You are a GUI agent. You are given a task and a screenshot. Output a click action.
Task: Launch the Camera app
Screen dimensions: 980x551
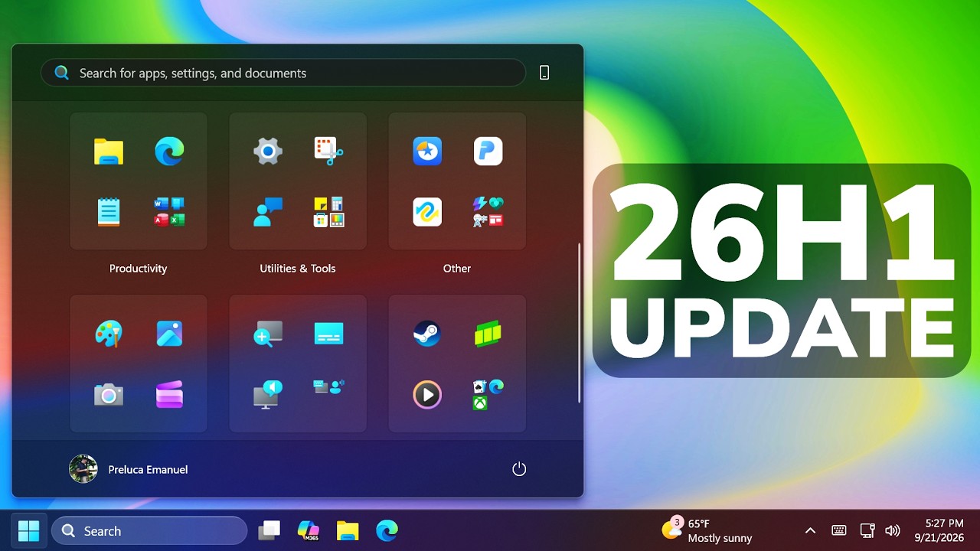109,395
